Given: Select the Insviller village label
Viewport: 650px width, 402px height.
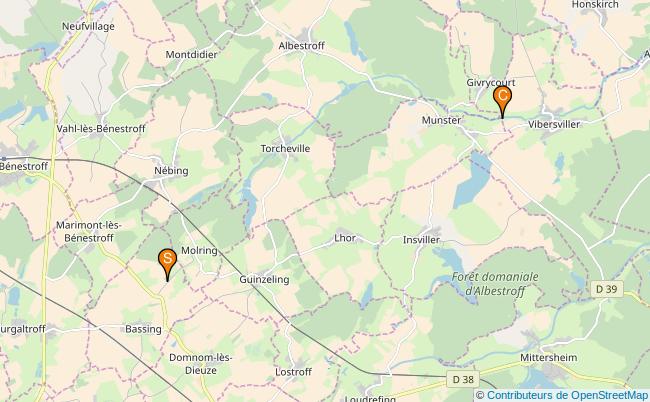Looking at the screenshot, I should (422, 240).
